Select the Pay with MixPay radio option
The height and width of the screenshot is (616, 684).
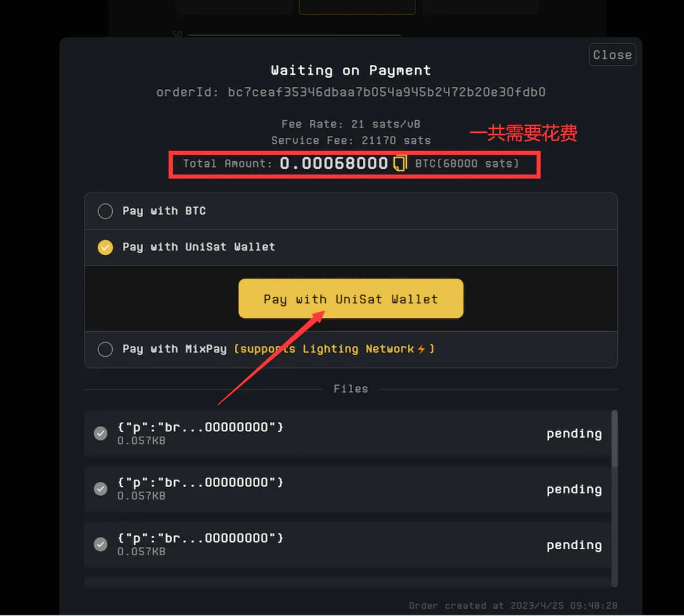[x=105, y=349]
